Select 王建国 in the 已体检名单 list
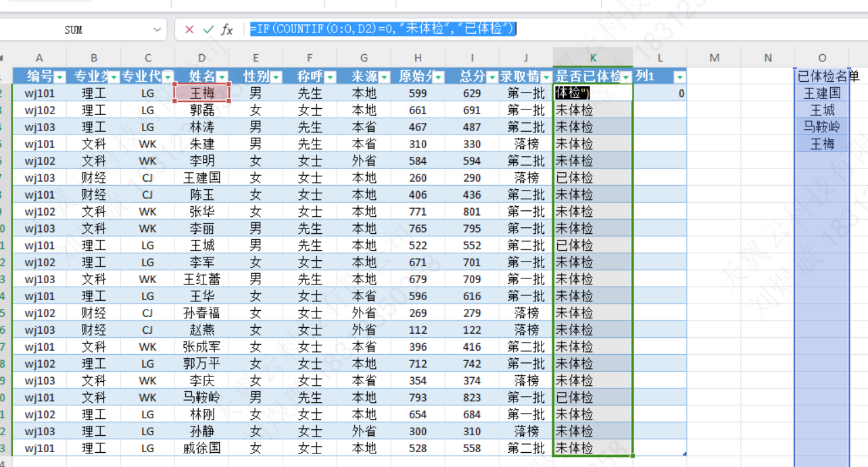 tap(822, 93)
